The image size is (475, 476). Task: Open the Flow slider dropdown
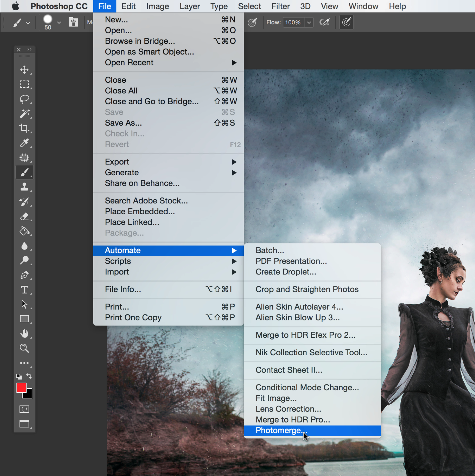[309, 22]
